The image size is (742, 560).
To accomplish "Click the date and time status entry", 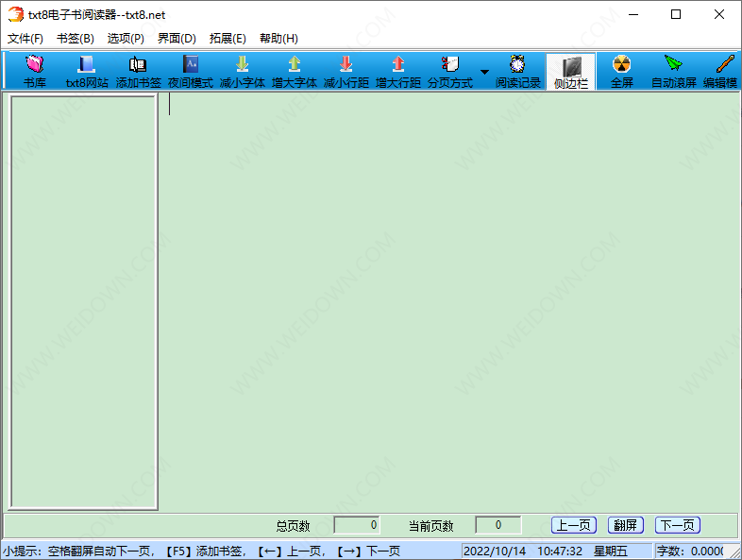I will pyautogui.click(x=557, y=551).
